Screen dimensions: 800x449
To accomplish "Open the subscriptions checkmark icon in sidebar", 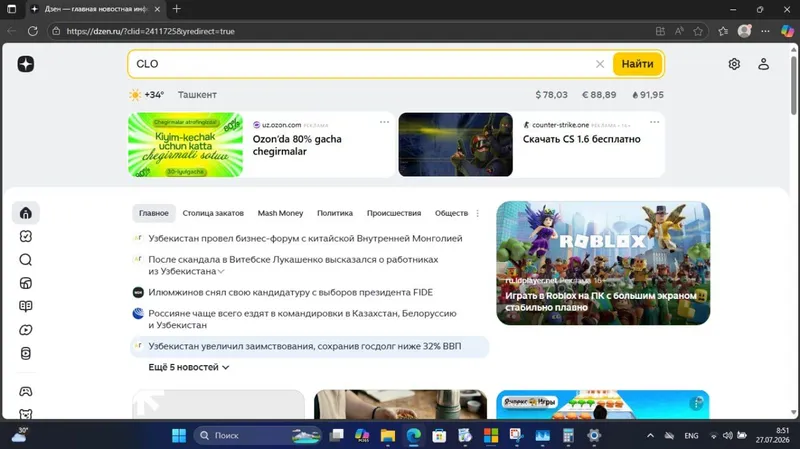I will click(x=26, y=236).
